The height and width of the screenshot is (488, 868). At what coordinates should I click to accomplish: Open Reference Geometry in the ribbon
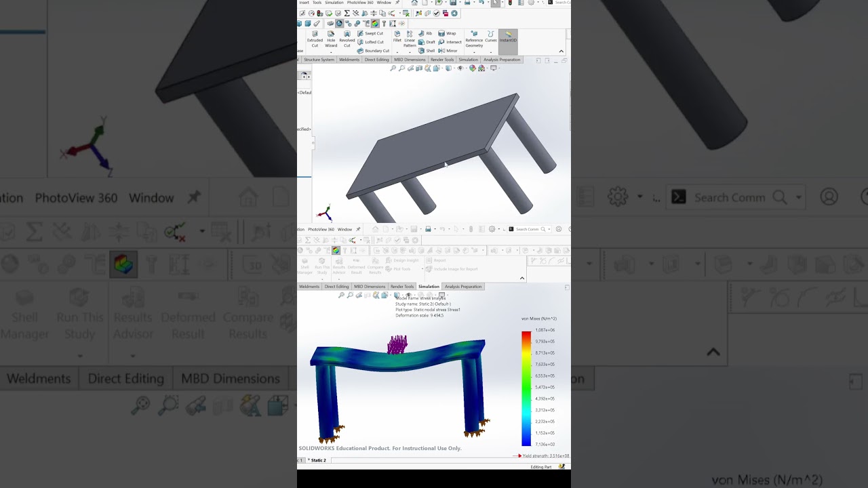click(x=474, y=39)
